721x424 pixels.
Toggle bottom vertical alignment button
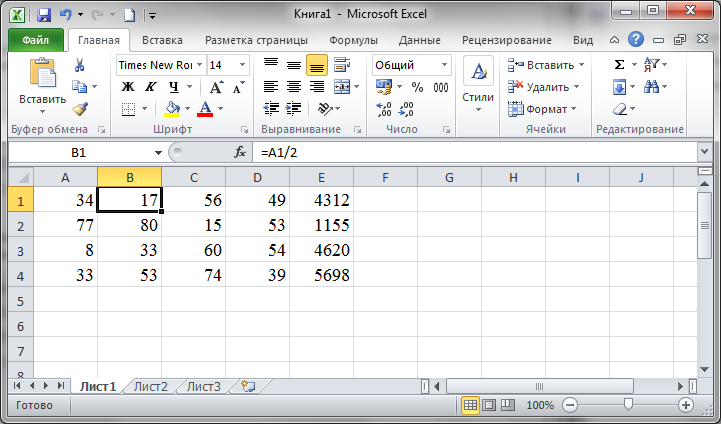316,66
